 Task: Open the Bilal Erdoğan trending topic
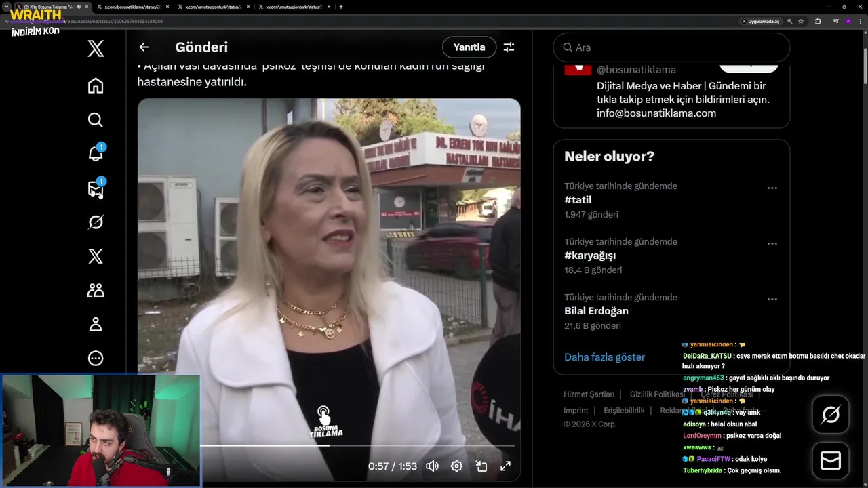596,311
